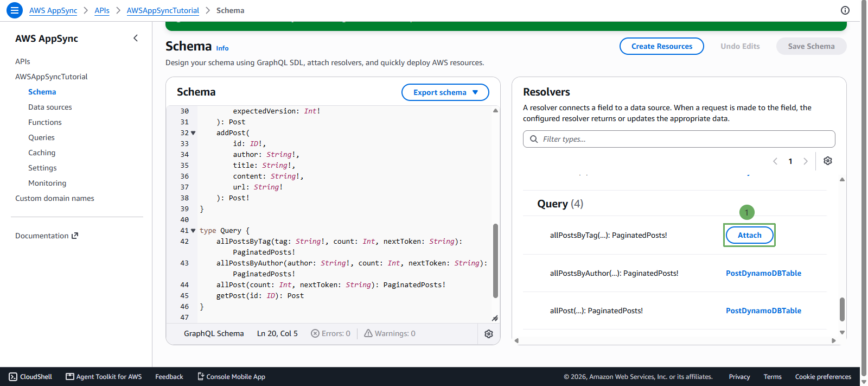The image size is (868, 386).
Task: Open the Export schema dropdown
Action: [x=445, y=92]
